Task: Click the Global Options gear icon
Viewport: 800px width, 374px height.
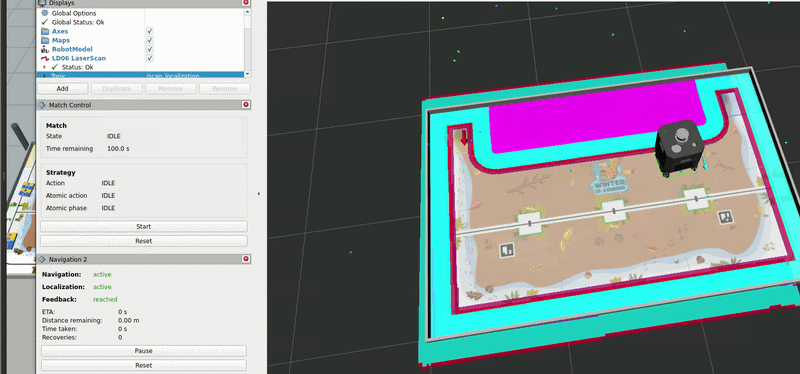Action: tap(45, 13)
